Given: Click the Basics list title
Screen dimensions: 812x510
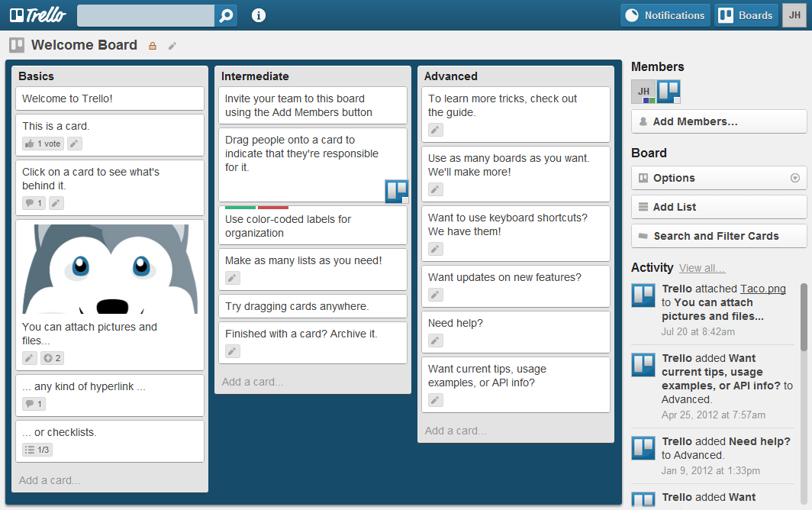Looking at the screenshot, I should coord(37,76).
